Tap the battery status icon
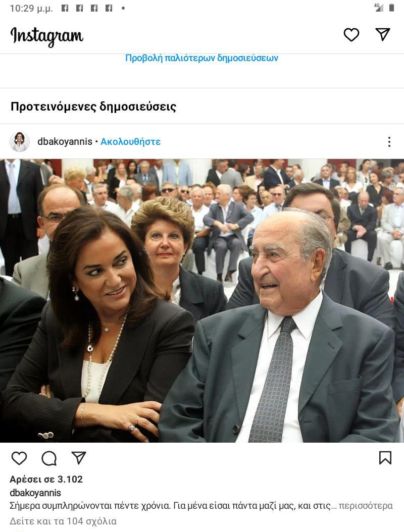 point(391,8)
